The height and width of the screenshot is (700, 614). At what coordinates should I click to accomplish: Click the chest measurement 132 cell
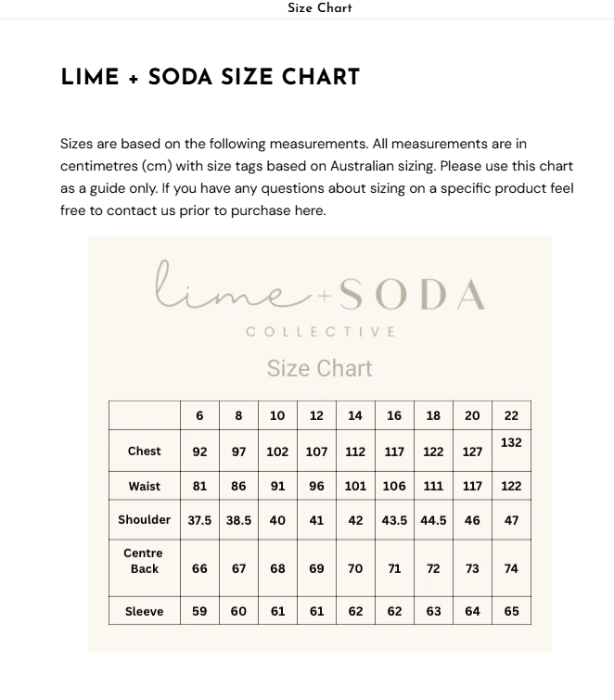(x=511, y=443)
